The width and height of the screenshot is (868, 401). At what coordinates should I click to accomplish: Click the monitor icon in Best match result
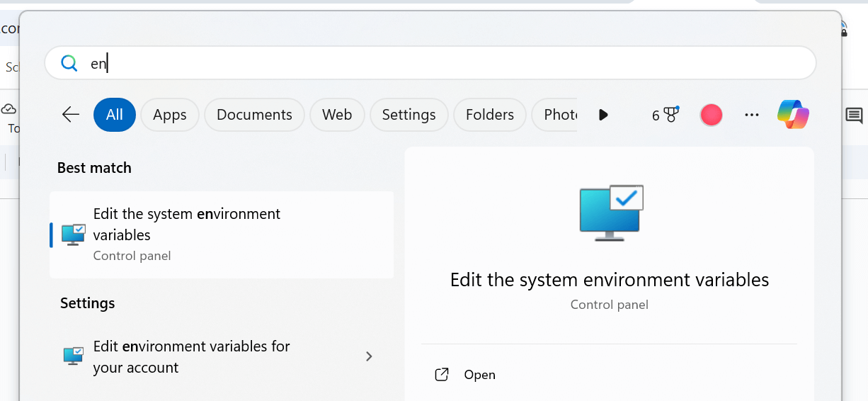click(74, 235)
